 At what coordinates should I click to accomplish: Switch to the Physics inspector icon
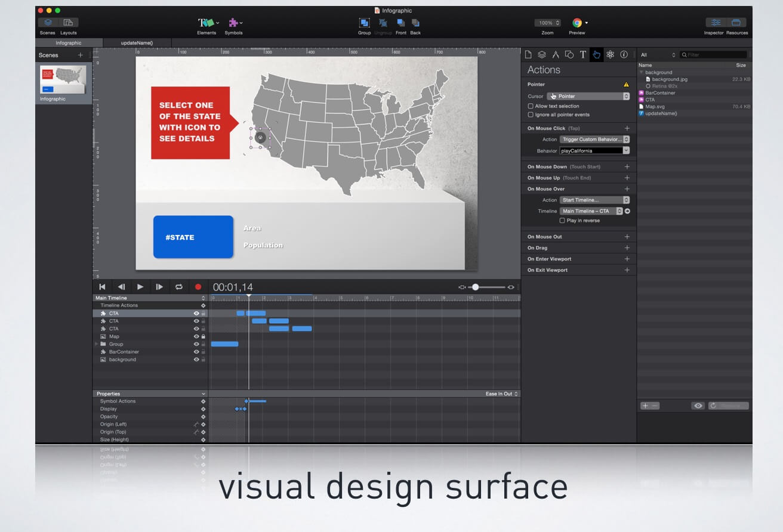610,54
